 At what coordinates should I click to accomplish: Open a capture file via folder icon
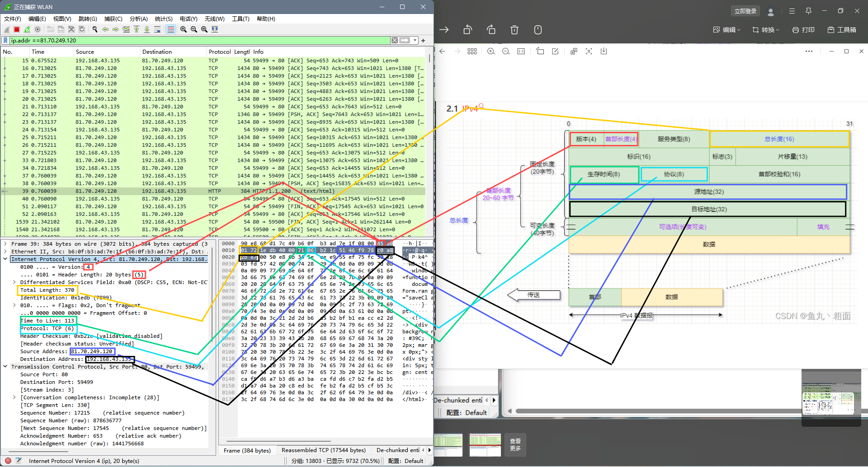(50, 29)
